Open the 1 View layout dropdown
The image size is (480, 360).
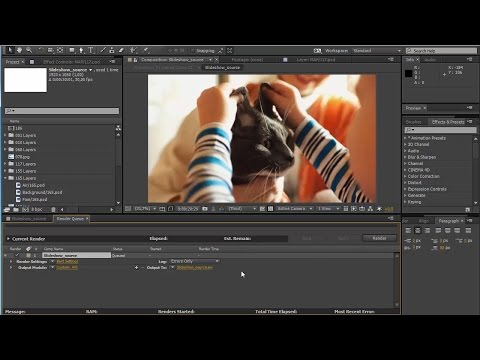coord(328,209)
